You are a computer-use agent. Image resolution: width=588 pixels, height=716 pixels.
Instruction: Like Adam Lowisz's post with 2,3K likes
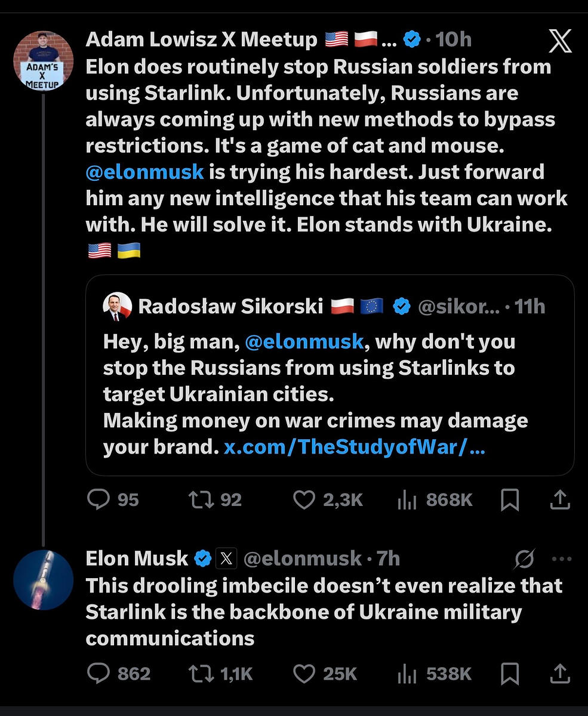[x=304, y=499]
